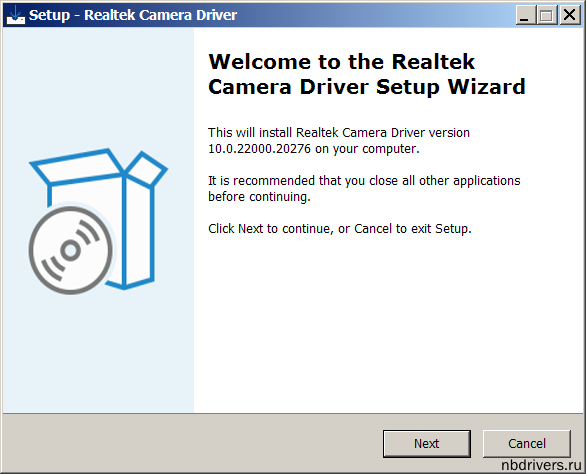Exit setup via the Cancel button

click(x=527, y=444)
